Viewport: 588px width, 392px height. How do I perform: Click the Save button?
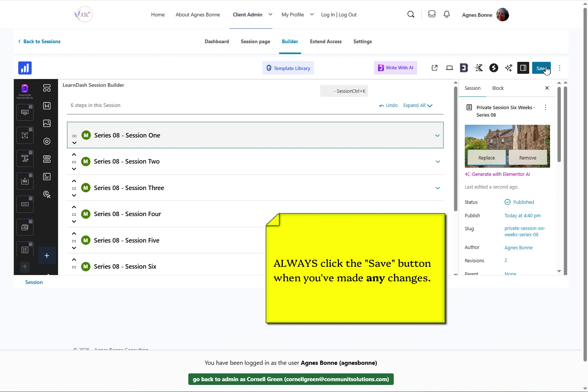[541, 68]
